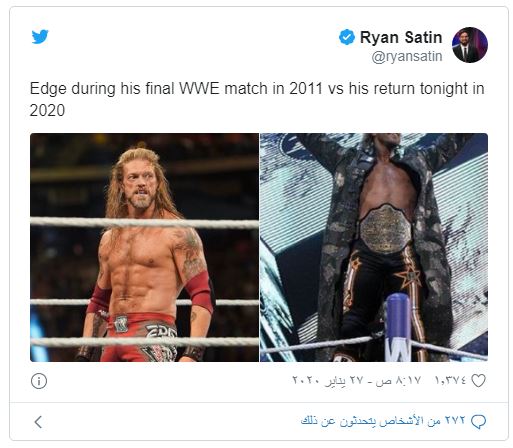The image size is (513, 448).
Task: Open the 272 people talking link
Action: [x=383, y=421]
